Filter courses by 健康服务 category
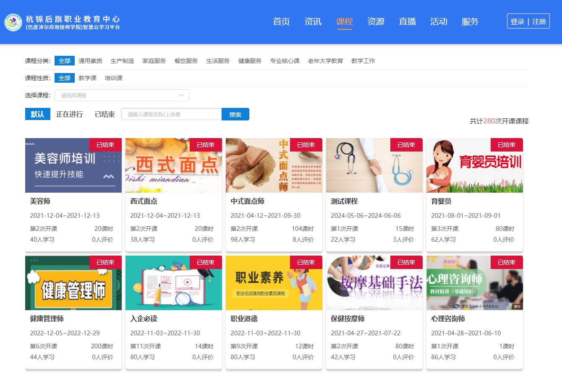Image resolution: width=562 pixels, height=392 pixels. (249, 60)
